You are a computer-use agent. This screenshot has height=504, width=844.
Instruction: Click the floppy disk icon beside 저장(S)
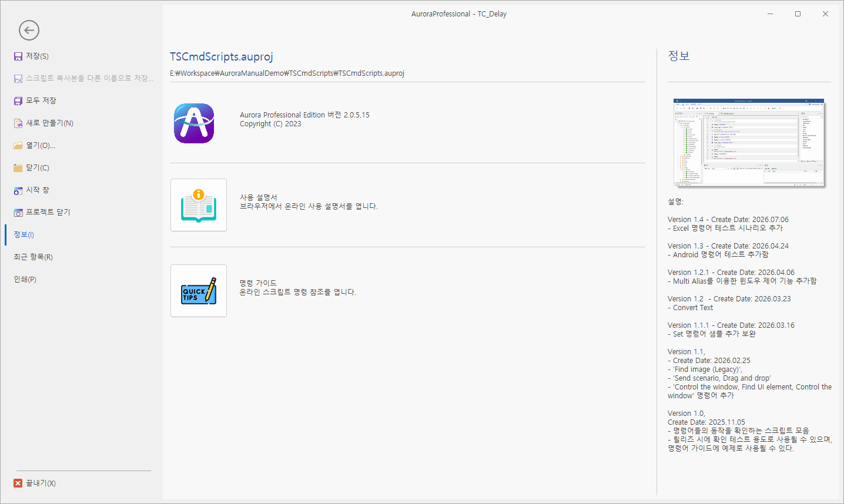click(18, 56)
